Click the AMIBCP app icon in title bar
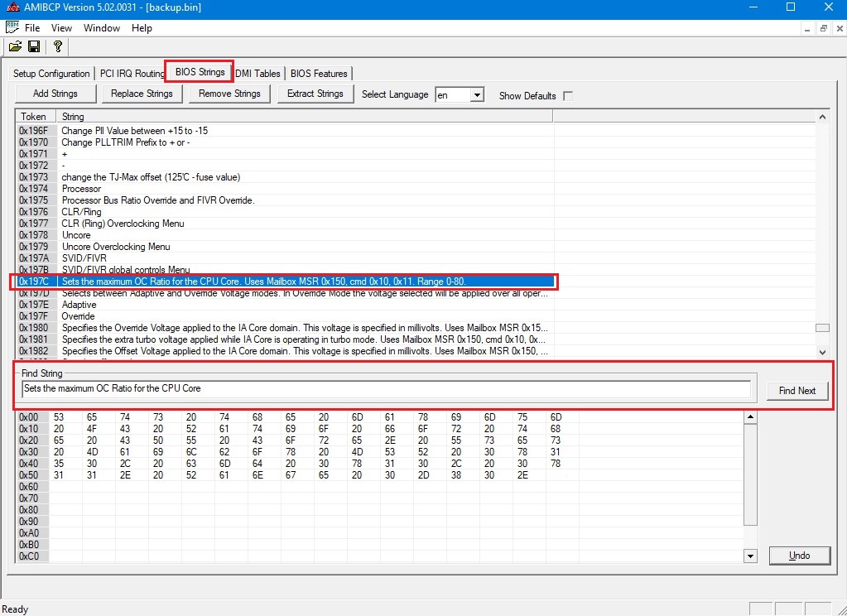 coord(12,7)
